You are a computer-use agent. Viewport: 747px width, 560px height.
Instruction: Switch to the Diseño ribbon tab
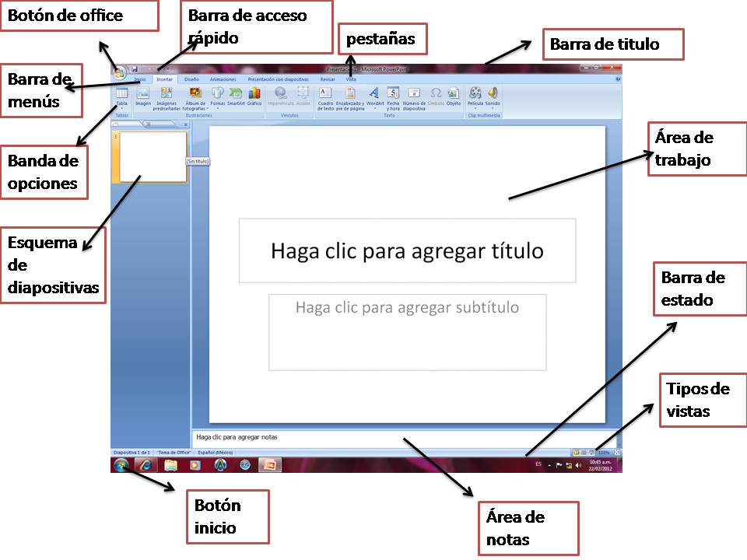click(x=192, y=80)
